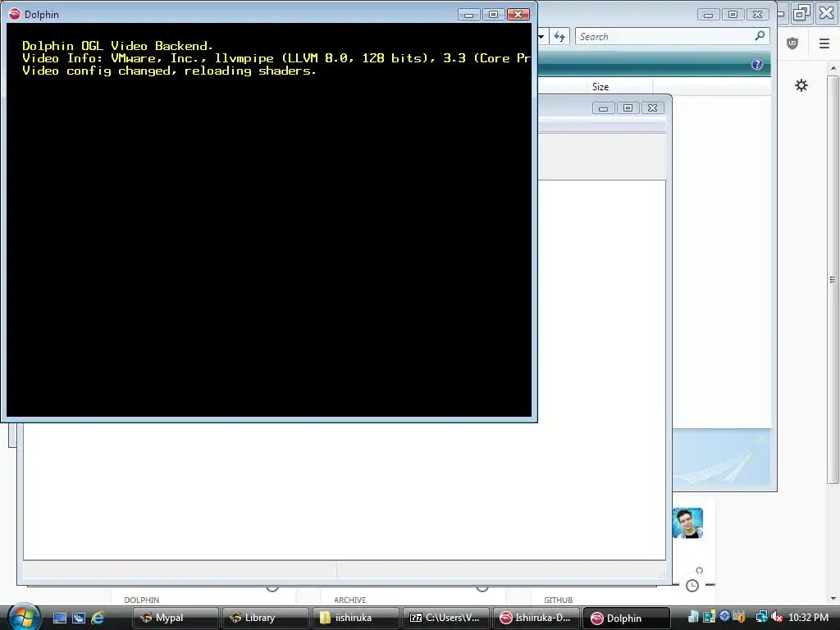Screen dimensions: 840x630
Task: Open the uBlock Origin shield icon
Action: pos(792,43)
